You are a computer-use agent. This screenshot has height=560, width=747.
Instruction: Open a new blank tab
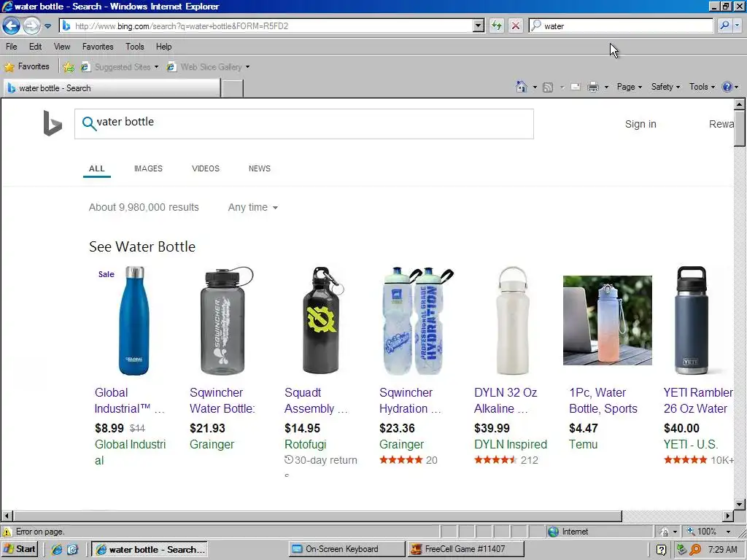point(233,88)
